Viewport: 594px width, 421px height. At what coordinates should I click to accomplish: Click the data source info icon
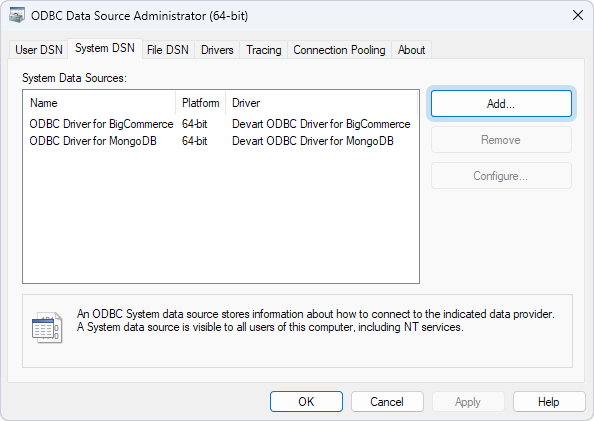47,328
